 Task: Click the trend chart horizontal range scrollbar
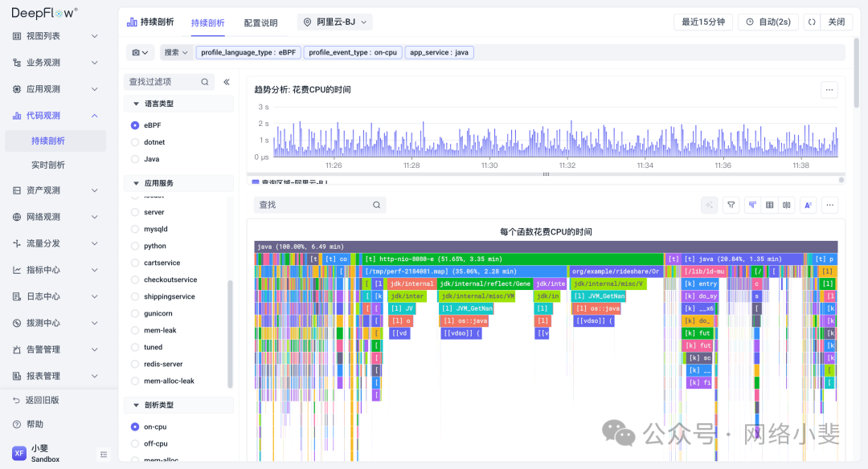pyautogui.click(x=546, y=174)
